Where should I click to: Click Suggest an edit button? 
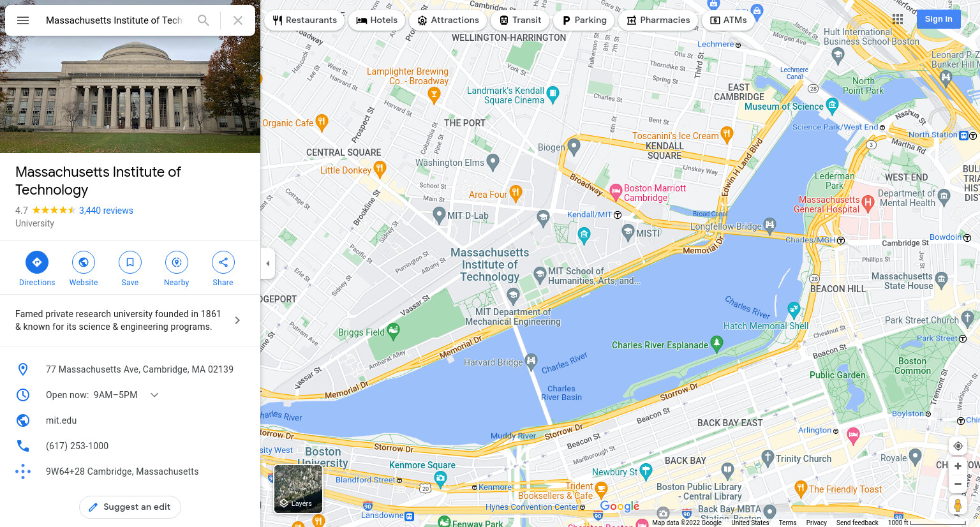point(130,507)
